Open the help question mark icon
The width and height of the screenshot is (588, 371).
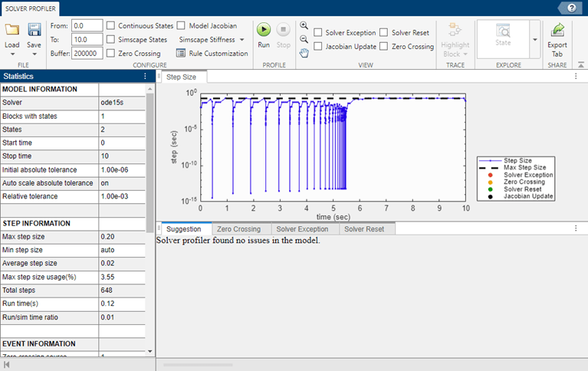(x=571, y=7)
